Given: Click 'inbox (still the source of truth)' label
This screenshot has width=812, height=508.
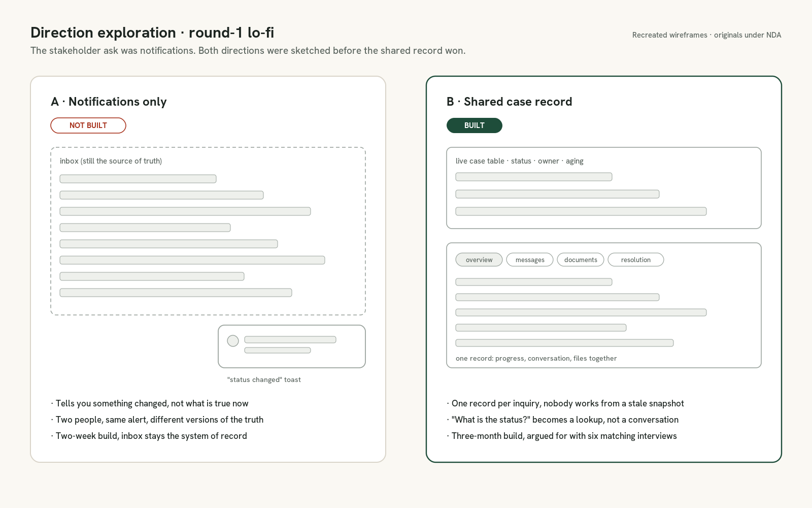Looking at the screenshot, I should coord(111,161).
